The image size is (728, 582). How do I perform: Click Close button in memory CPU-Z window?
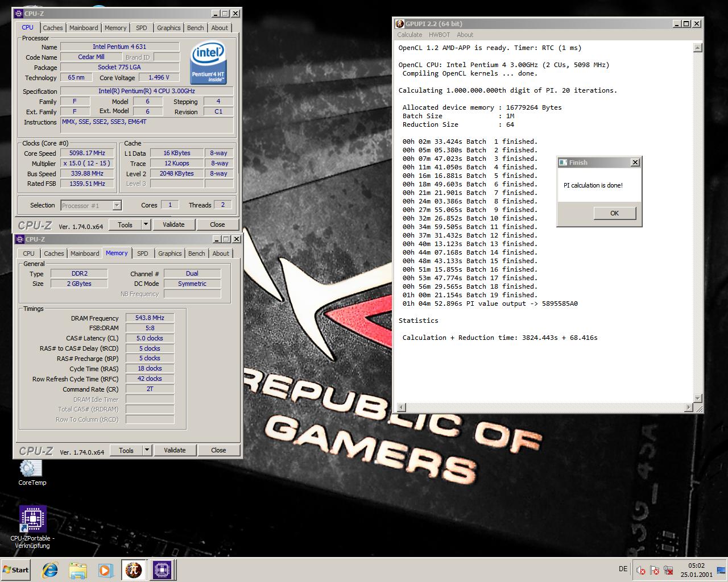click(x=218, y=450)
